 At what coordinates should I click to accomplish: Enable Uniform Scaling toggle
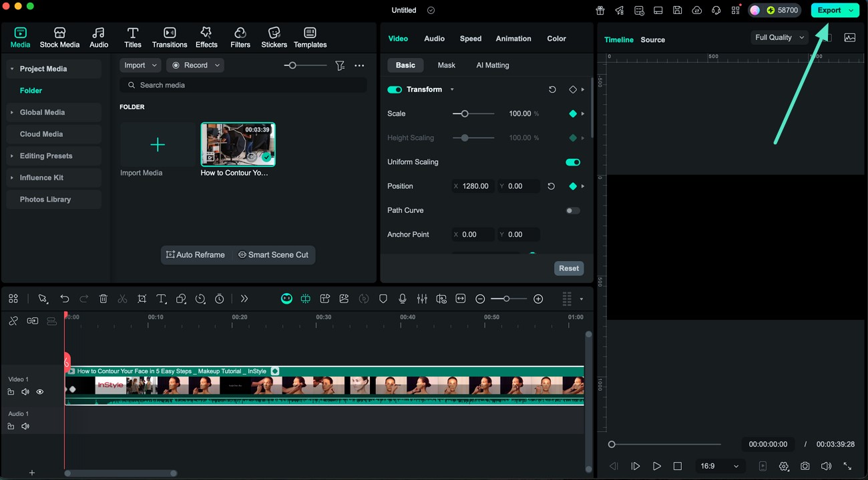[x=572, y=162]
